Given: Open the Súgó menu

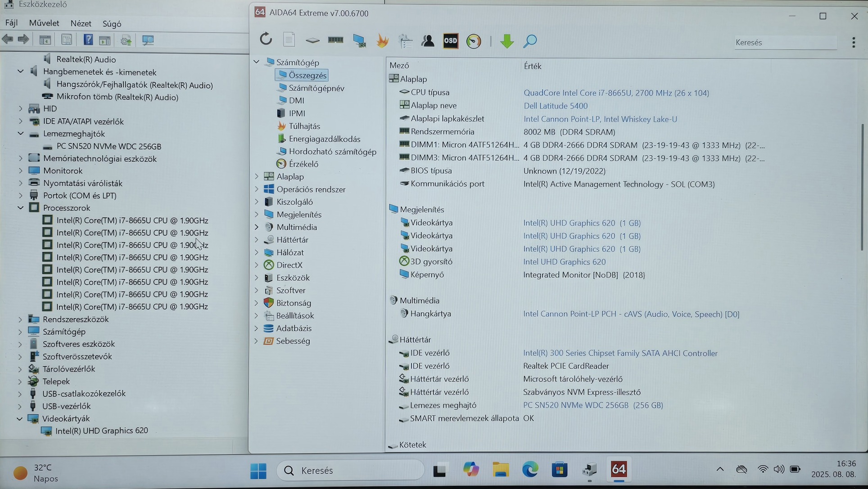Looking at the screenshot, I should click(112, 23).
